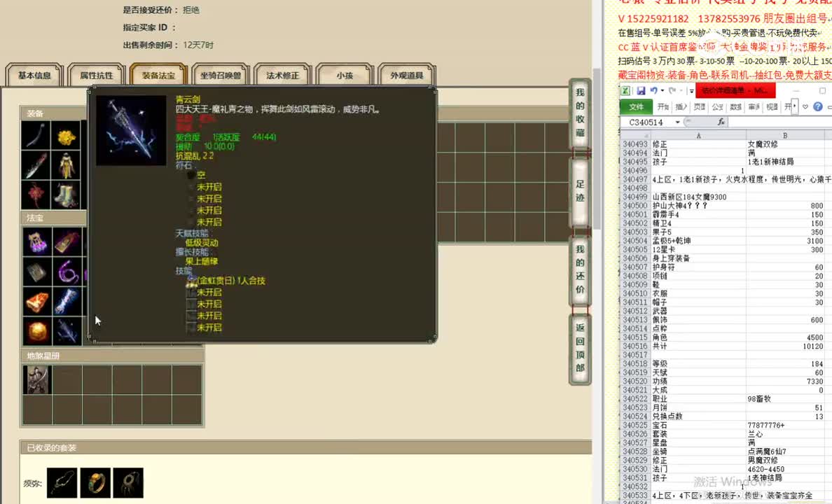Open the 坐骑召唤兽 tab

coord(220,76)
